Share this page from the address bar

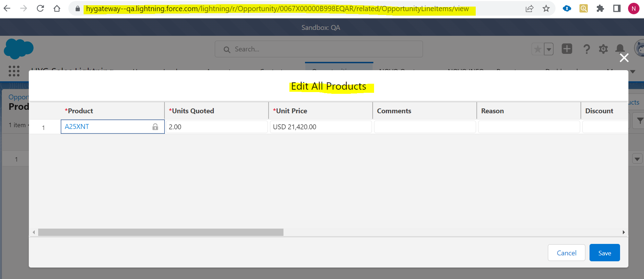(x=529, y=9)
